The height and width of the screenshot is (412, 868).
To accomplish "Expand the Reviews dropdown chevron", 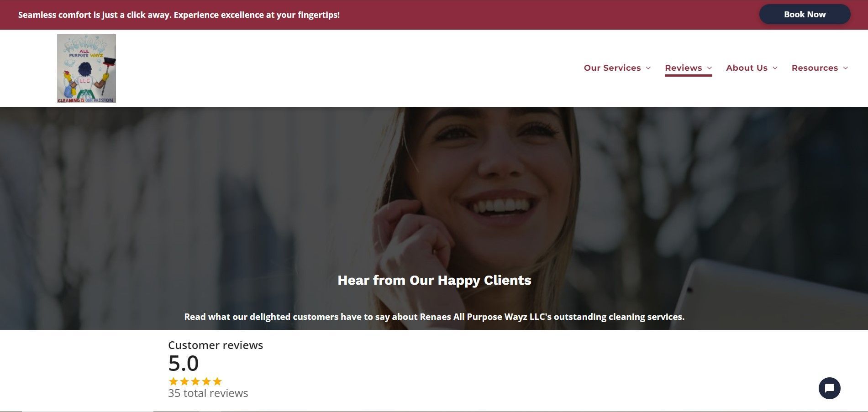I will [710, 68].
